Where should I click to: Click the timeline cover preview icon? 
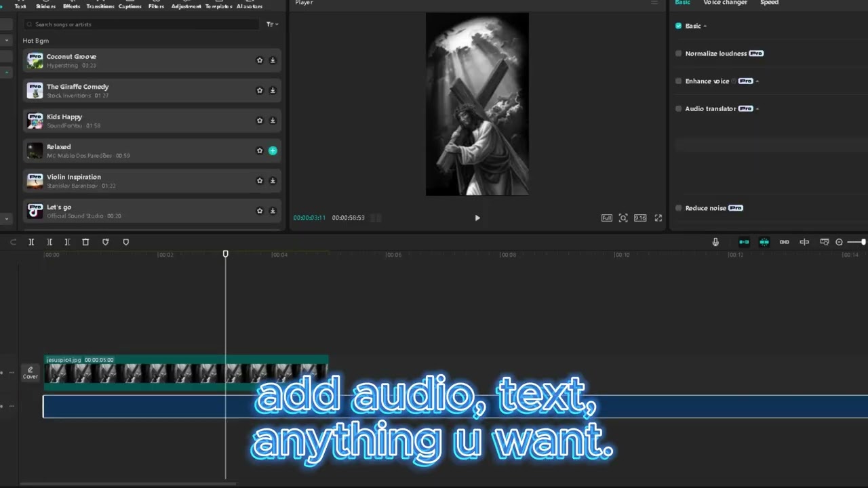coord(825,242)
